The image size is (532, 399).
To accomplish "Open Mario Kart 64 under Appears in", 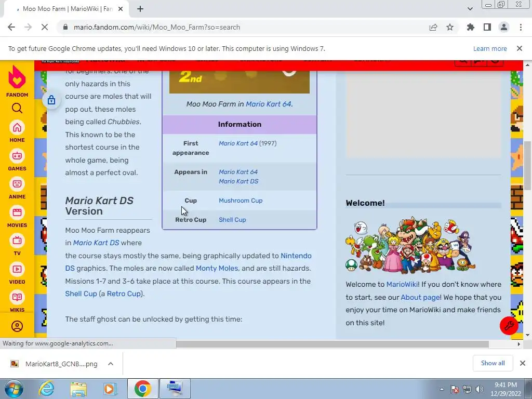I will (x=238, y=172).
